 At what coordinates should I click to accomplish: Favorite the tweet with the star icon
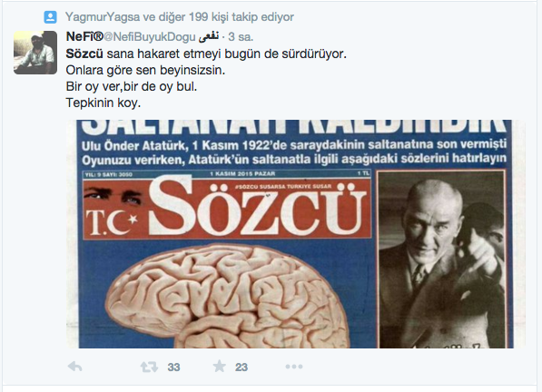[x=220, y=366]
